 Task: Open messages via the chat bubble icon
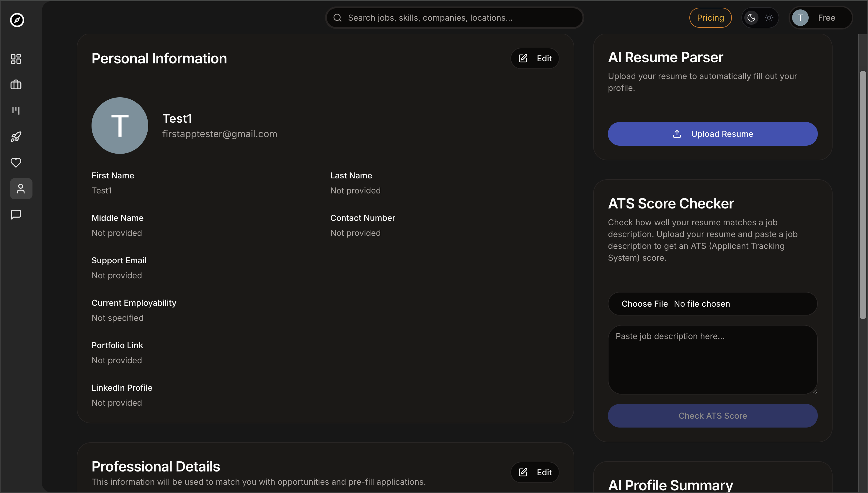(x=16, y=214)
